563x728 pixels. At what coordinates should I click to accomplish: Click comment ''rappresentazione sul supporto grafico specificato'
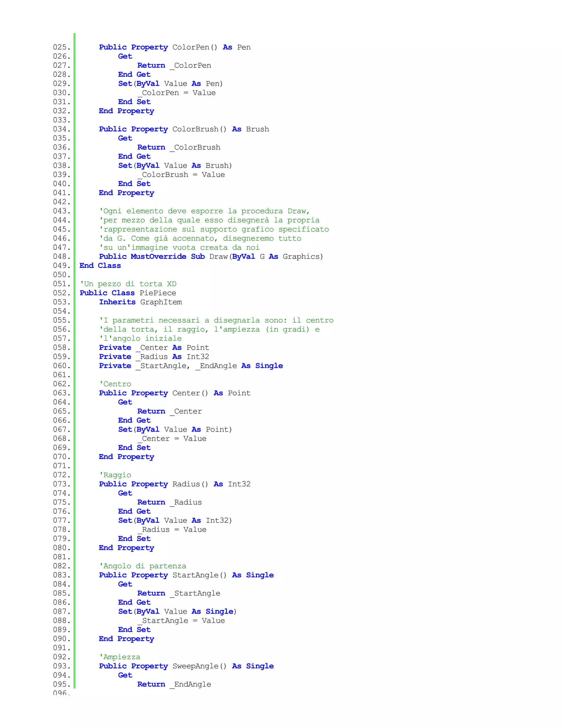(214, 229)
